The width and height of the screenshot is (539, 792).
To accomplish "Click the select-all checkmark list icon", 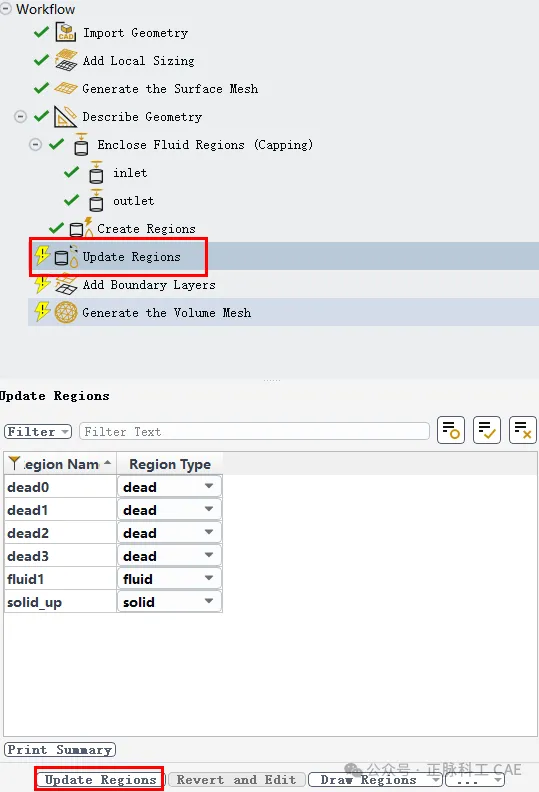I will coord(486,430).
